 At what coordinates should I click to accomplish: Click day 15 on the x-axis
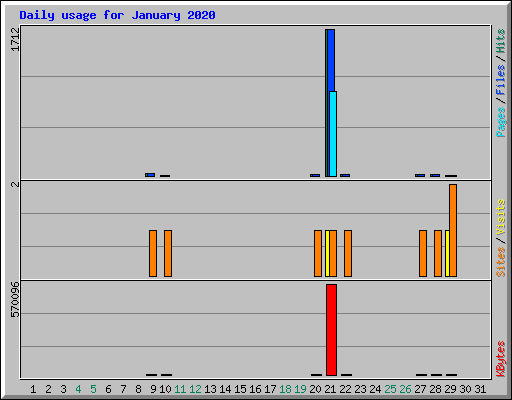point(240,389)
